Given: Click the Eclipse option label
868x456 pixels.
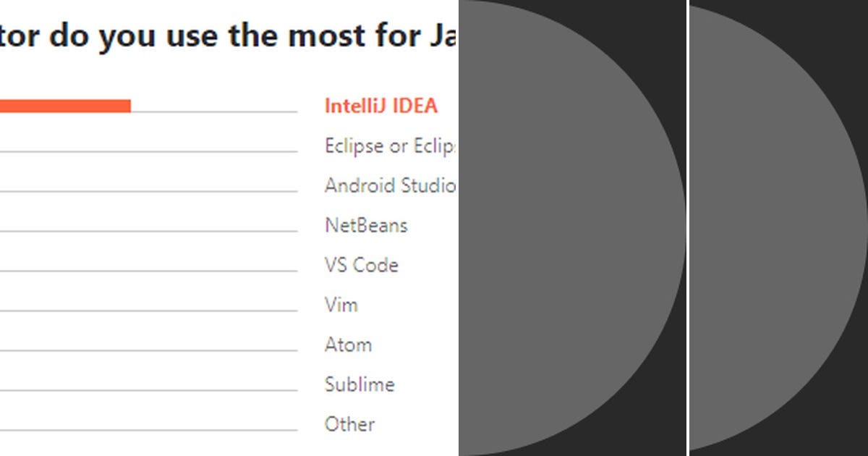Looking at the screenshot, I should pyautogui.click(x=391, y=145).
